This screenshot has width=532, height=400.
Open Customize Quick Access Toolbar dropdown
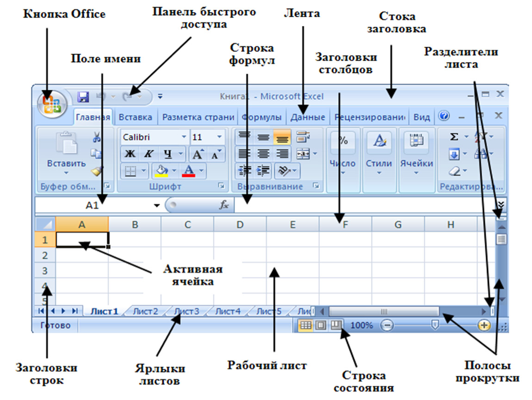click(160, 97)
